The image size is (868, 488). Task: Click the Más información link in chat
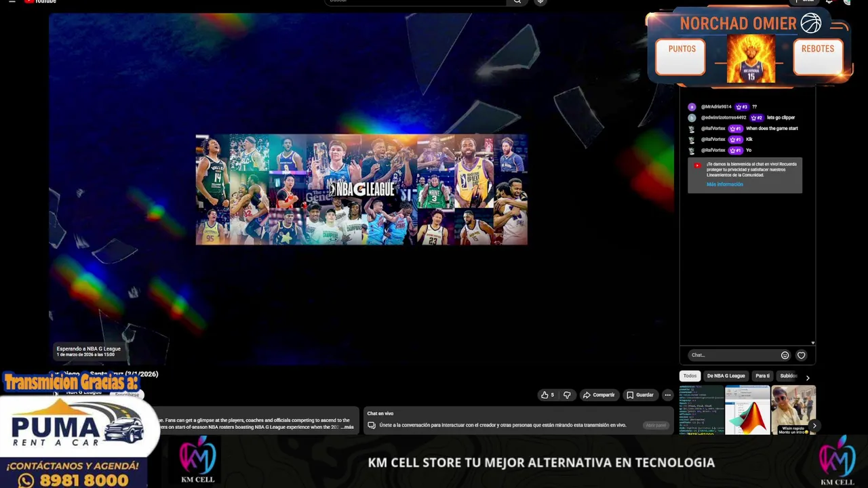[x=724, y=184]
